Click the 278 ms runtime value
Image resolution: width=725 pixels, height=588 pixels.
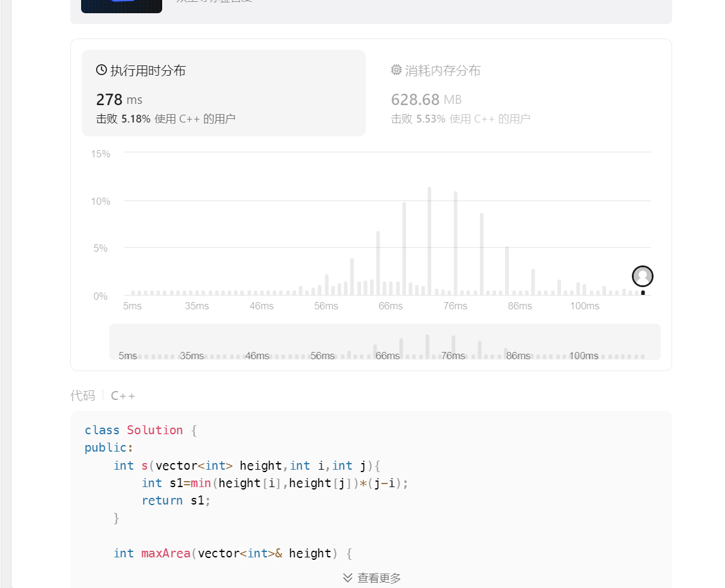pos(119,100)
